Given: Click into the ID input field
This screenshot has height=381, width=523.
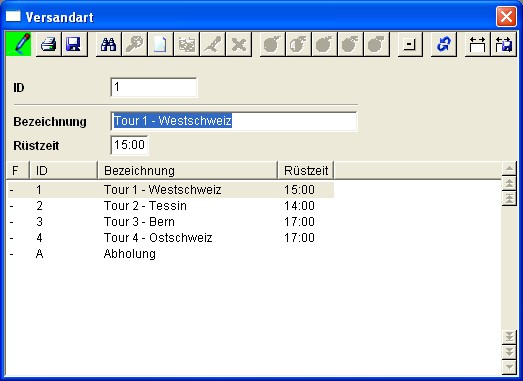Looking at the screenshot, I should pos(154,87).
